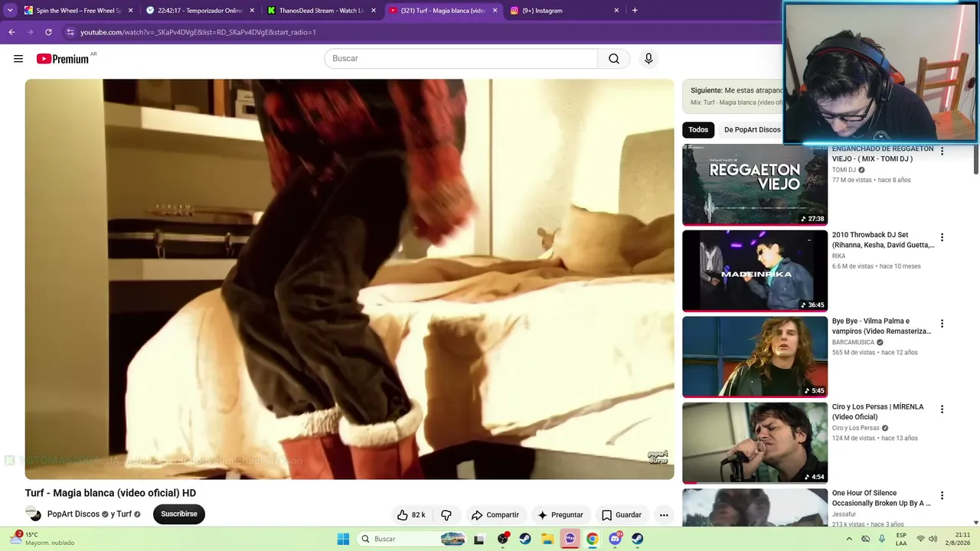Click the browser address bar URL
The image size is (980, 551).
[198, 32]
